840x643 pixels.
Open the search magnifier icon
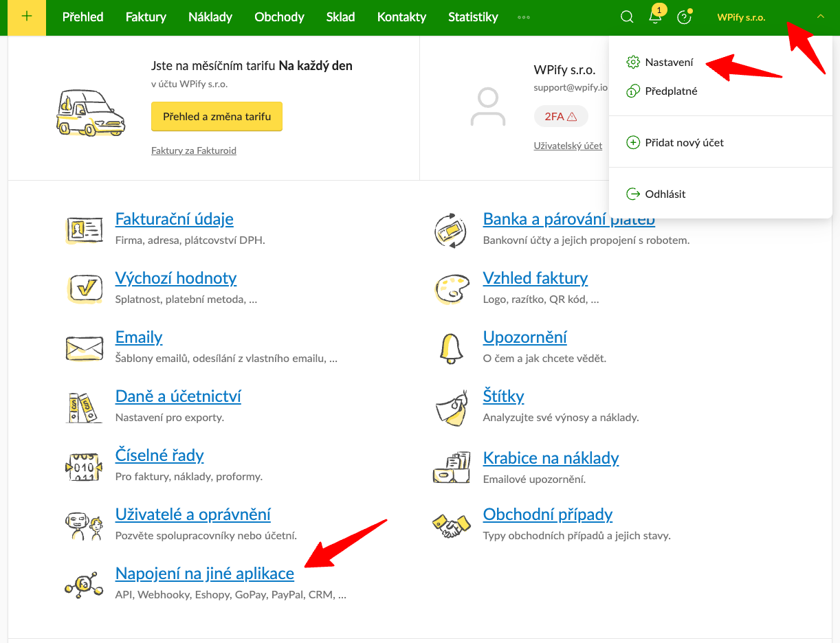coord(627,17)
